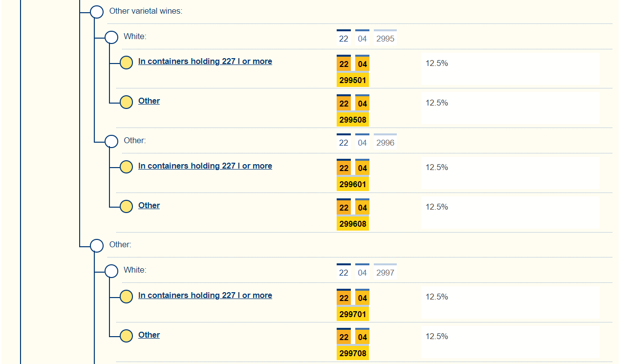
Task: Toggle the 'Other:' node below code 299608
Action: [x=97, y=246]
